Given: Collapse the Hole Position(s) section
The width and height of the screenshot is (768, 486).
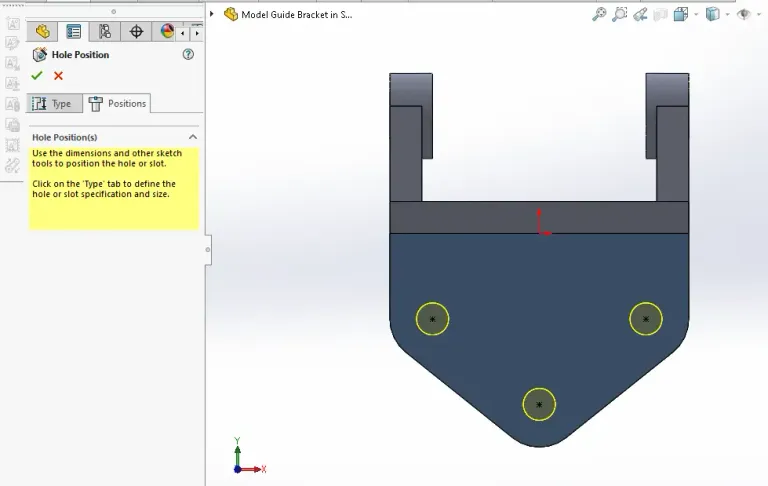Looking at the screenshot, I should [193, 137].
